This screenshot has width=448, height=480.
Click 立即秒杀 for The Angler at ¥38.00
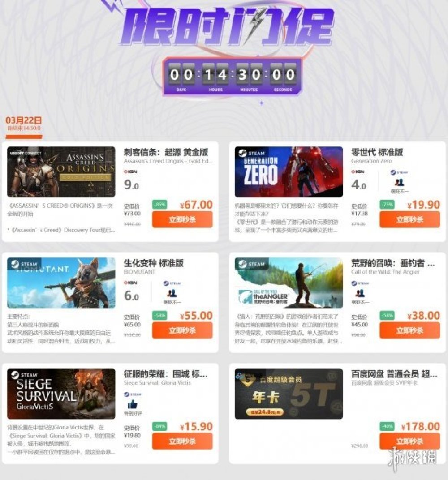coord(410,330)
